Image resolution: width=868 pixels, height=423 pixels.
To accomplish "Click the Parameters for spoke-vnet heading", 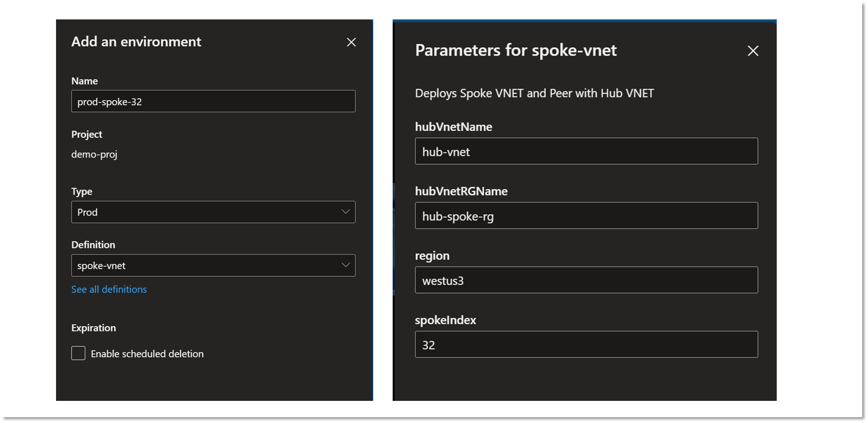I will click(x=516, y=51).
